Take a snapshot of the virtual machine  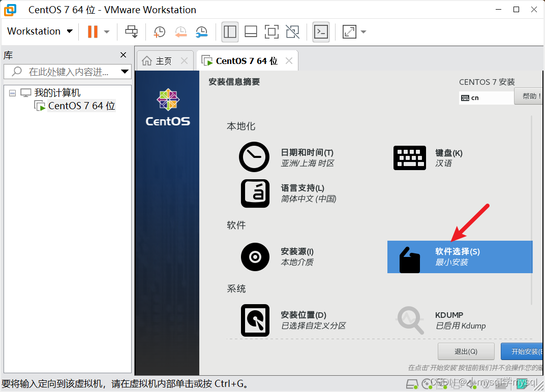(x=159, y=31)
